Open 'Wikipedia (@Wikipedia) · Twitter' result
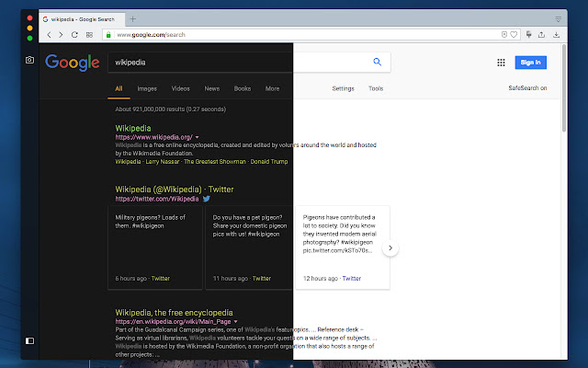Image resolution: width=588 pixels, height=368 pixels. click(175, 190)
